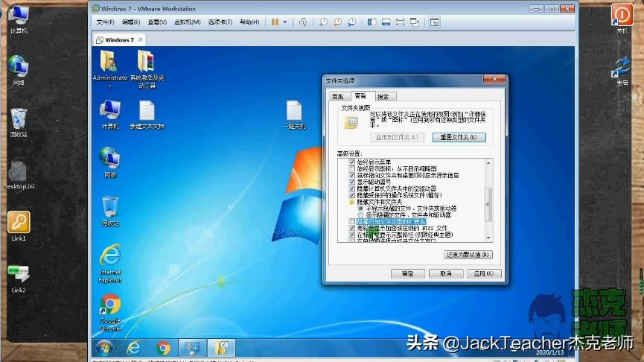
Task: Toggle 隐藏受保护的操作系统文件 checkbox
Action: click(352, 195)
